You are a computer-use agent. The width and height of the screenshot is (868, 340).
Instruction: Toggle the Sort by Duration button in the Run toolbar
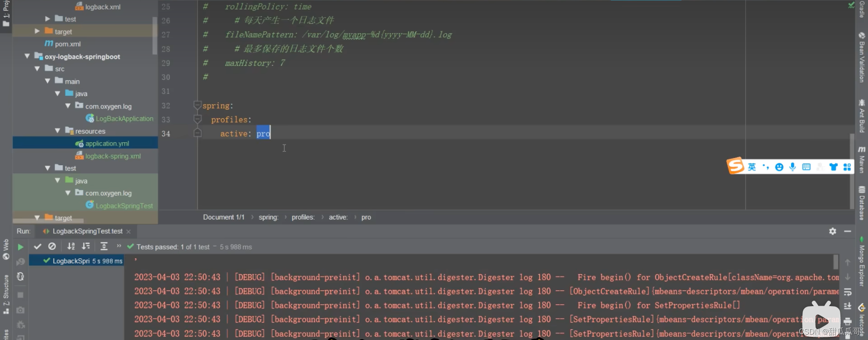pos(86,247)
